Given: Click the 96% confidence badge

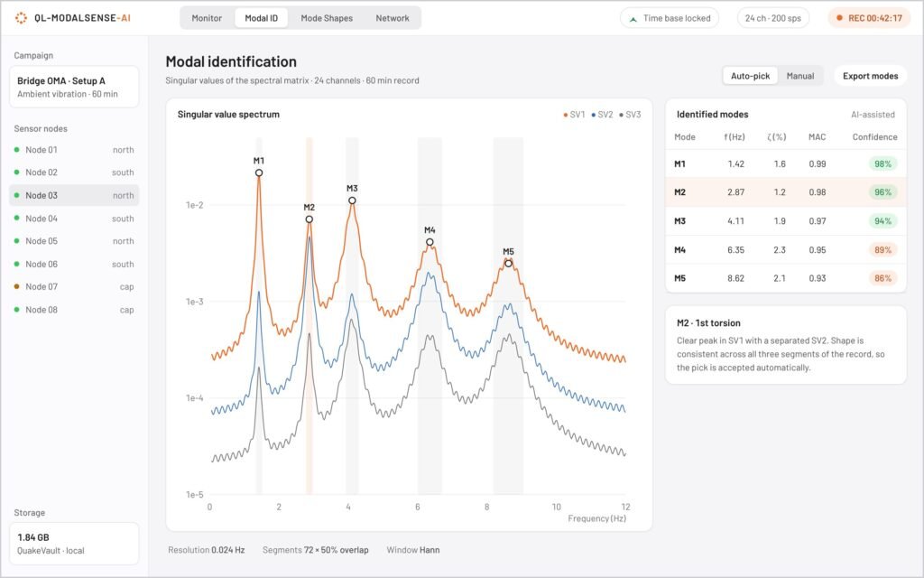Looking at the screenshot, I should tap(882, 192).
